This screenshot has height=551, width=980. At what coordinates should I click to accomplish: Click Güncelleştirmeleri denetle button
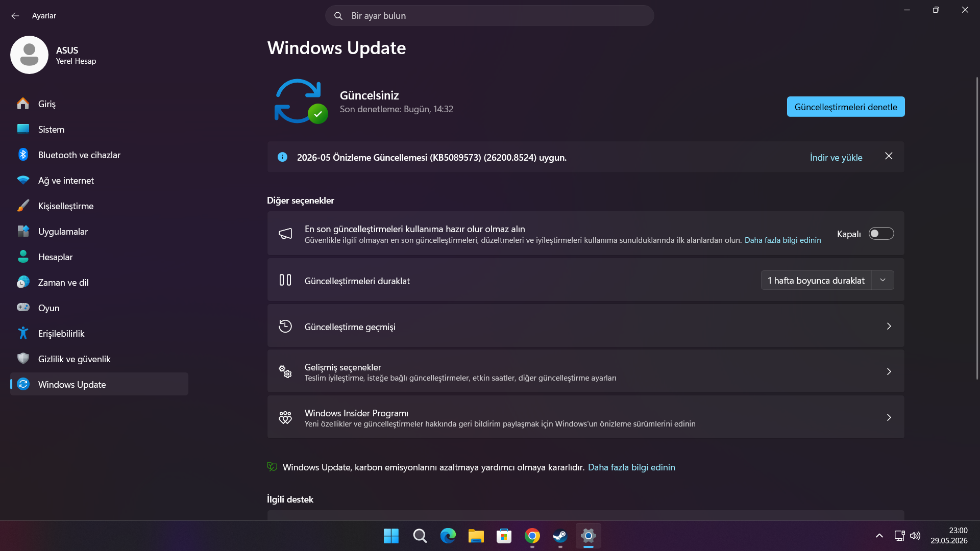pos(846,107)
